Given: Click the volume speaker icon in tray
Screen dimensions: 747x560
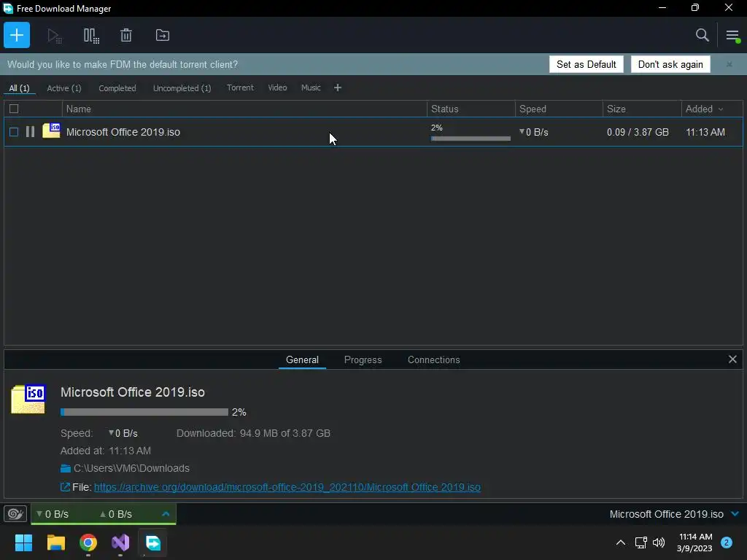Looking at the screenshot, I should point(659,542).
